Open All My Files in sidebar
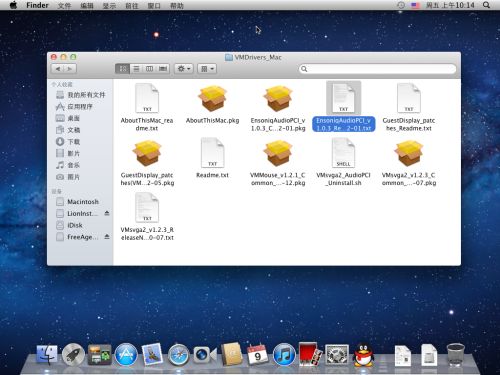Screen dimensions: 500x375 click(80, 95)
